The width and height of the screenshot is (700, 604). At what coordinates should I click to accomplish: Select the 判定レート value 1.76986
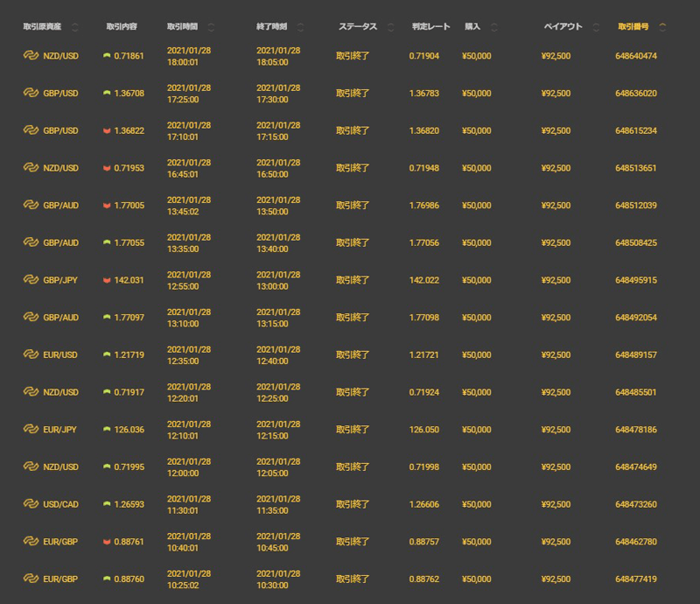425,206
